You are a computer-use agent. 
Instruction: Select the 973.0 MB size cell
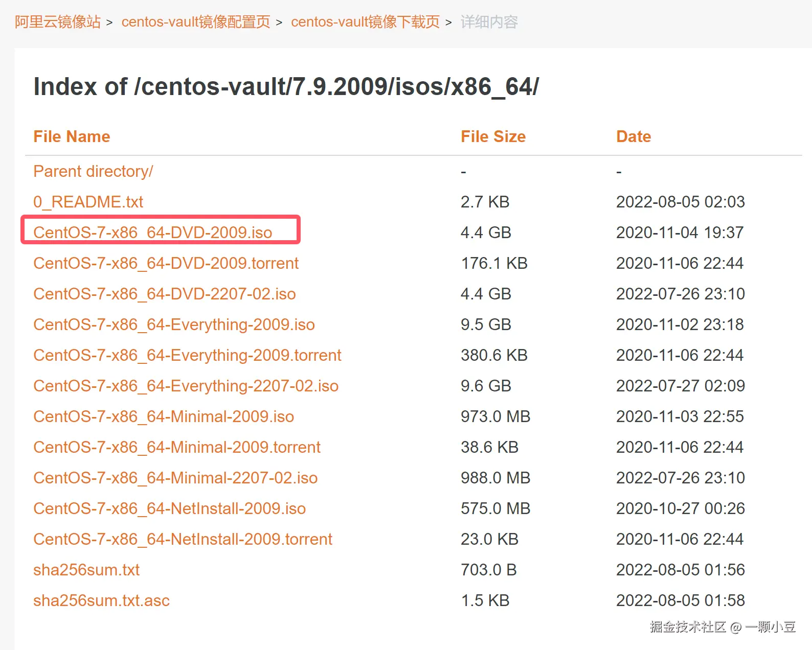pyautogui.click(x=495, y=416)
